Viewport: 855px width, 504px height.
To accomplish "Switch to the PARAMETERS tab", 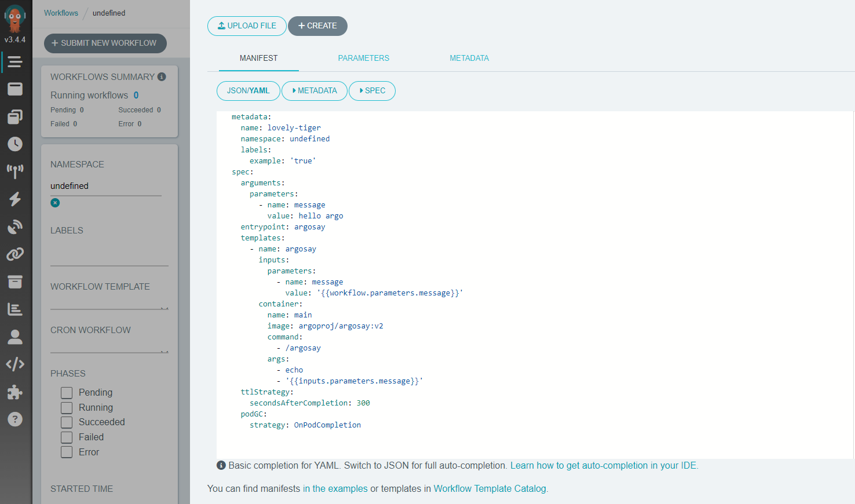I will pos(363,58).
